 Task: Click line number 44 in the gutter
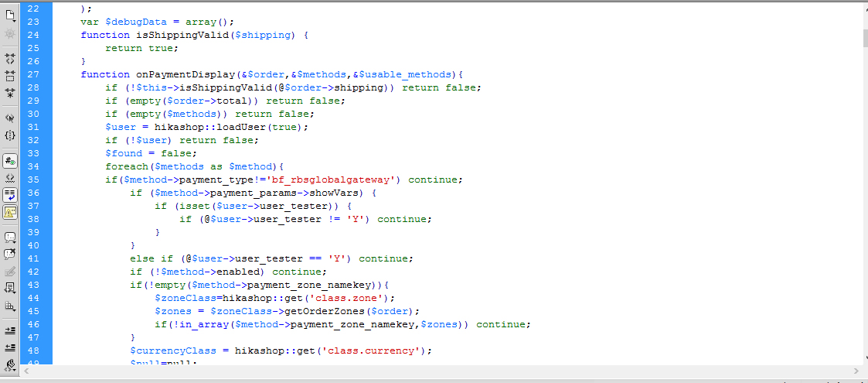pyautogui.click(x=32, y=298)
